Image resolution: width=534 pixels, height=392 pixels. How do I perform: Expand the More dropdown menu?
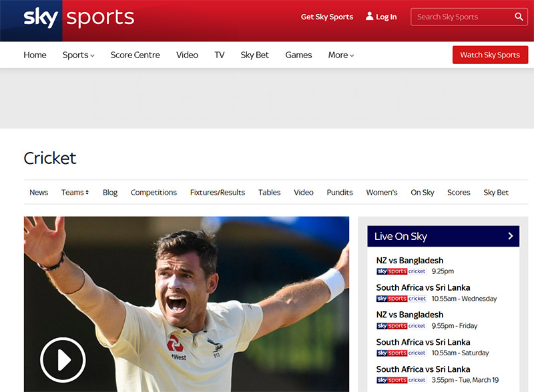tap(341, 55)
